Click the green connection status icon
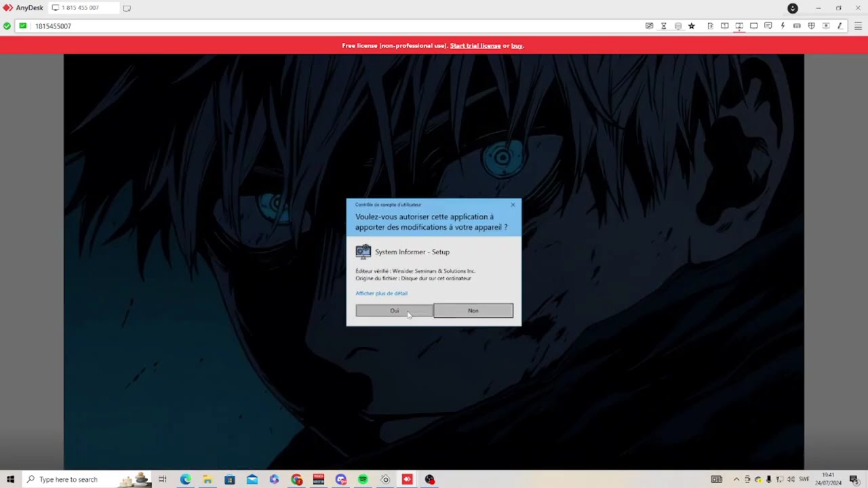The height and width of the screenshot is (488, 868). [x=7, y=26]
